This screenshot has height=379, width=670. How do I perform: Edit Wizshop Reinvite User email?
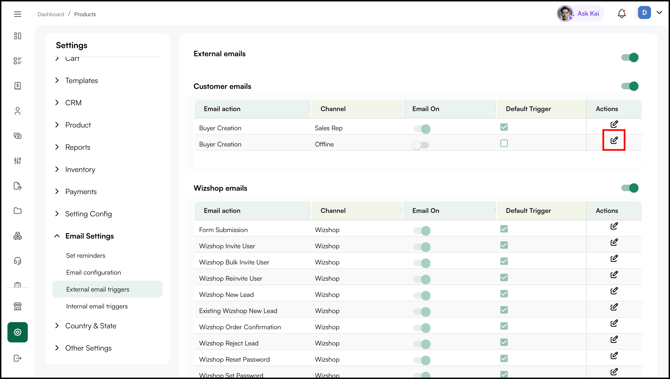coord(614,275)
